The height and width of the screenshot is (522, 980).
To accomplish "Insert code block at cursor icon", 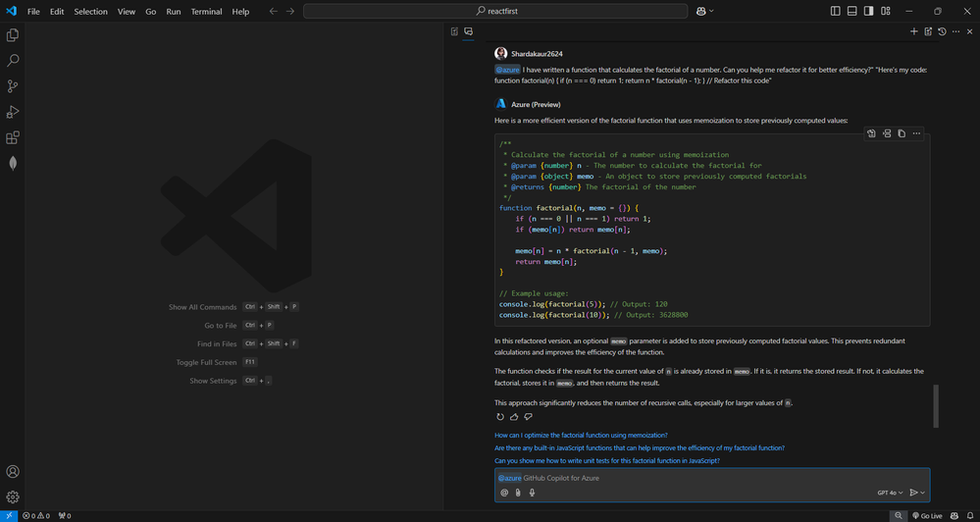I will [x=887, y=133].
